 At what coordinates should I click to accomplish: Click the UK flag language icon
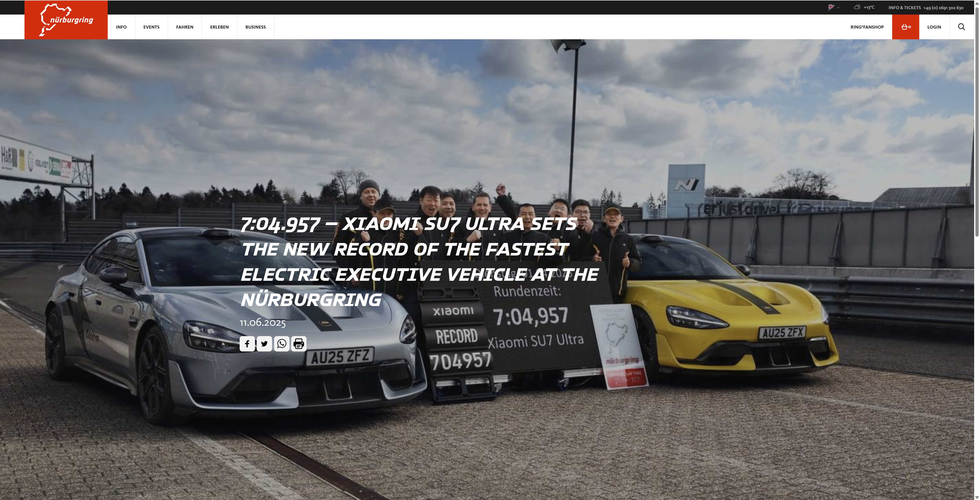tap(831, 7)
